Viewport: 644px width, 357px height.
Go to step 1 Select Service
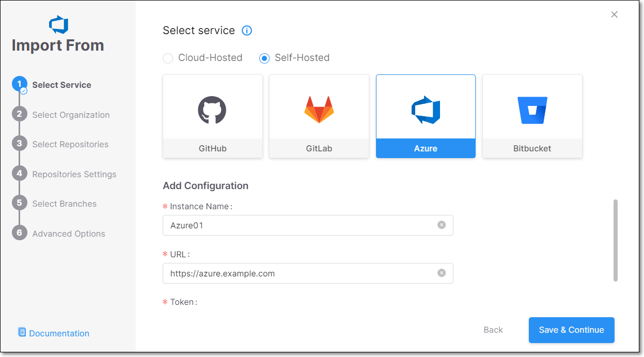(x=52, y=85)
